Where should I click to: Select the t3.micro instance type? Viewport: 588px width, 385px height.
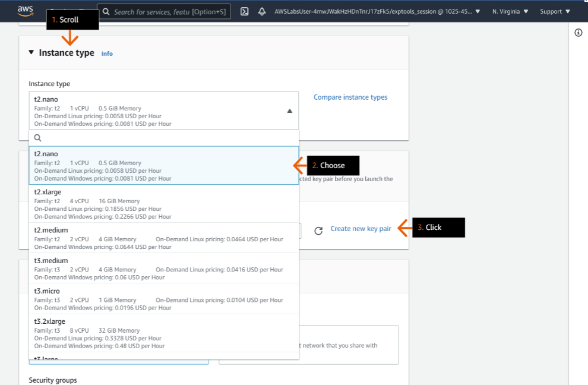[x=163, y=298]
